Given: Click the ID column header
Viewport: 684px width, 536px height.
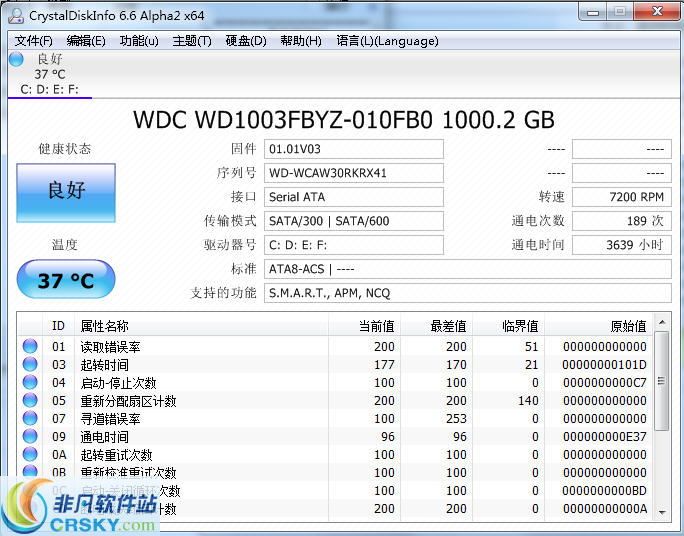Looking at the screenshot, I should (x=58, y=326).
